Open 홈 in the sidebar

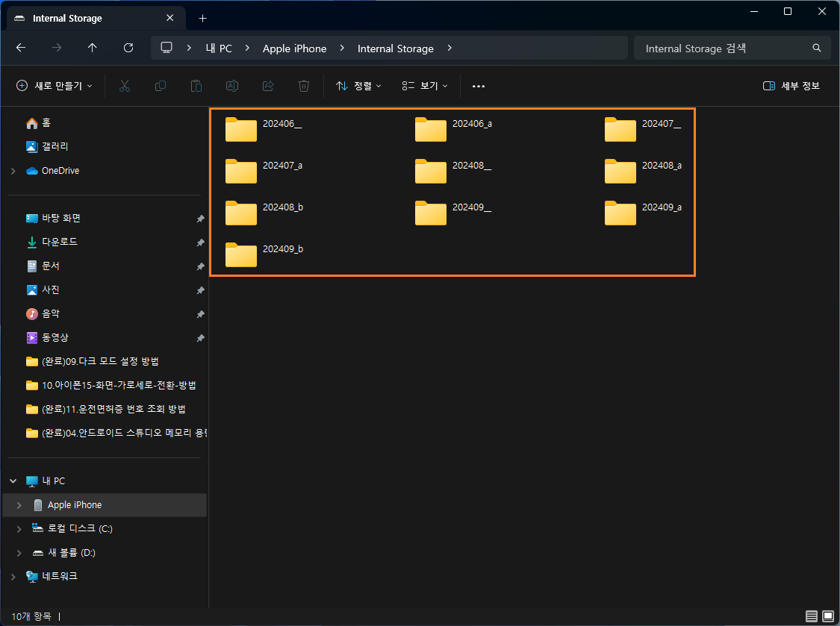pyautogui.click(x=38, y=123)
